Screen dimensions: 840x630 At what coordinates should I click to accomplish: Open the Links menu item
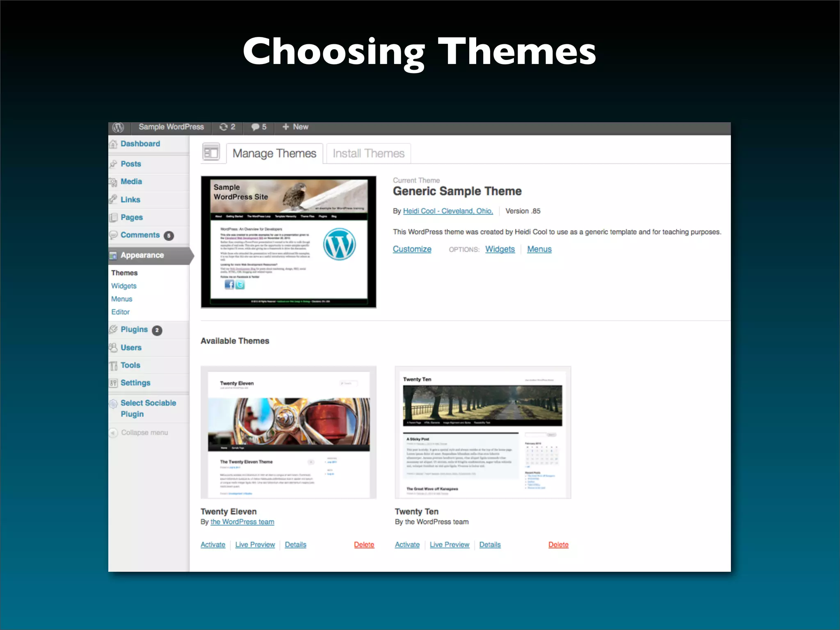pos(130,200)
